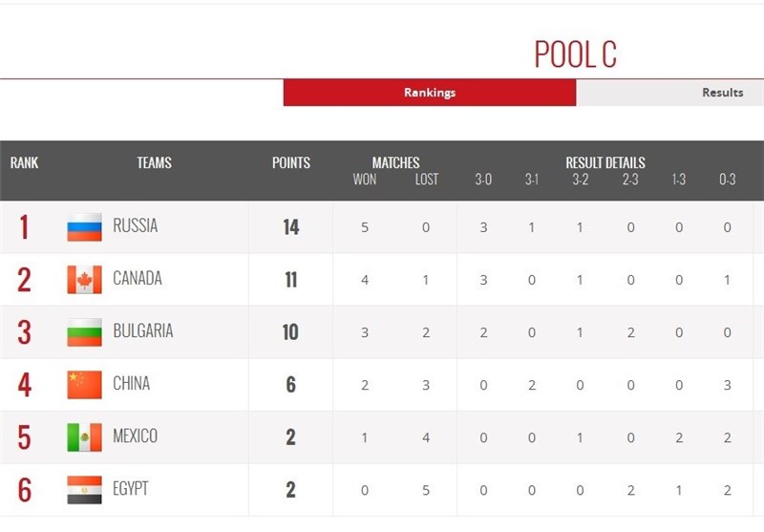Click the POOL C heading
This screenshot has width=764, height=532.
click(575, 54)
